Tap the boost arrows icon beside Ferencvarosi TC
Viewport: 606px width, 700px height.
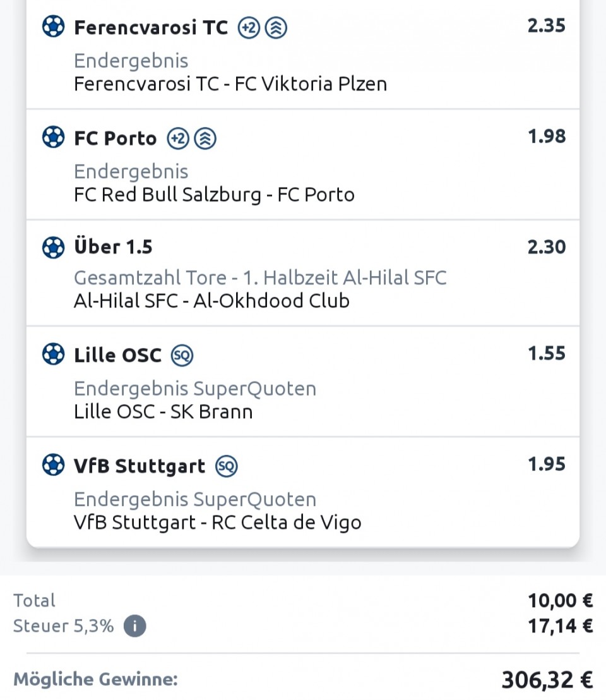[x=275, y=28]
